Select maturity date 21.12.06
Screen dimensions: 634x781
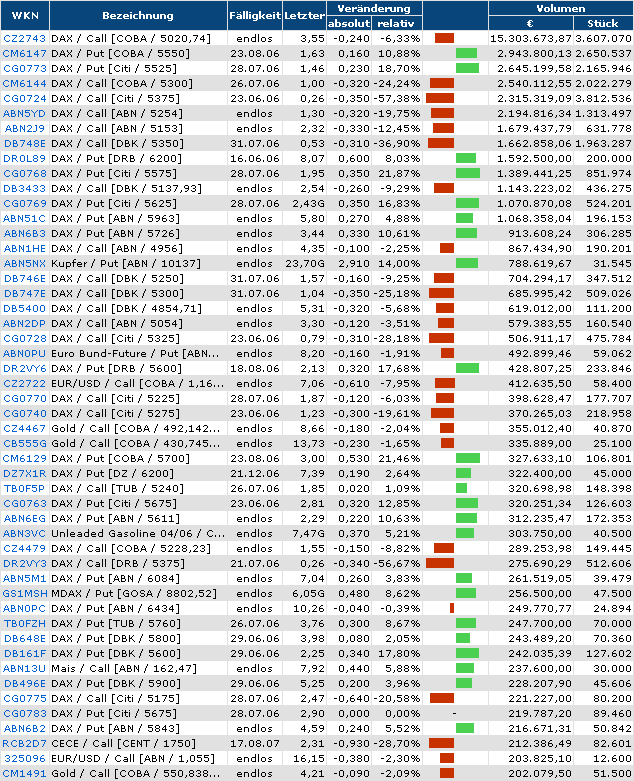pos(255,473)
